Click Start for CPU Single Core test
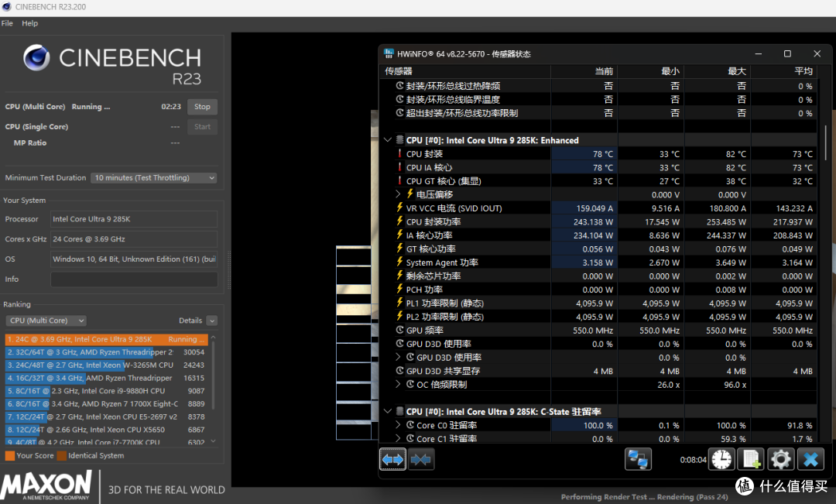Screen dimensions: 836x504 click(202, 126)
